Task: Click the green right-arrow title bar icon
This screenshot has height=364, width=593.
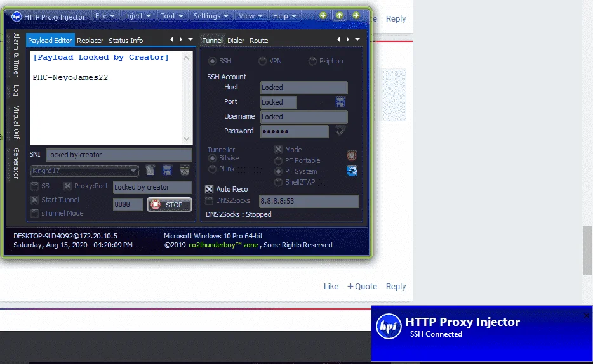Action: pos(356,15)
